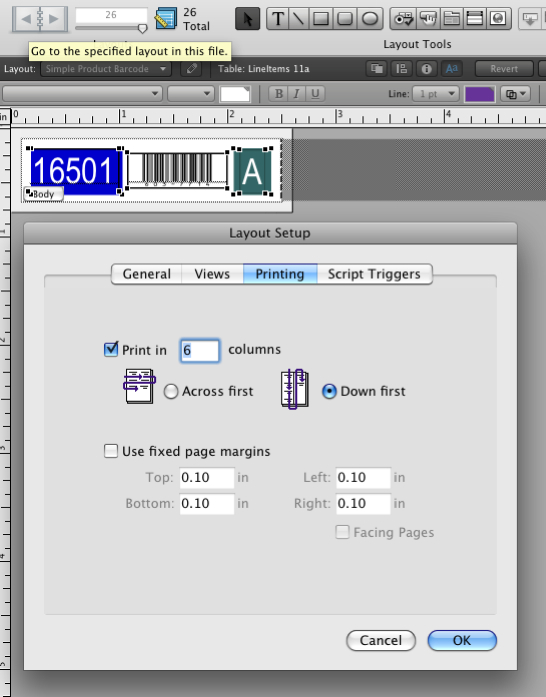Screen dimensions: 546x697
Task: Apply bold with the B button
Action: [278, 94]
